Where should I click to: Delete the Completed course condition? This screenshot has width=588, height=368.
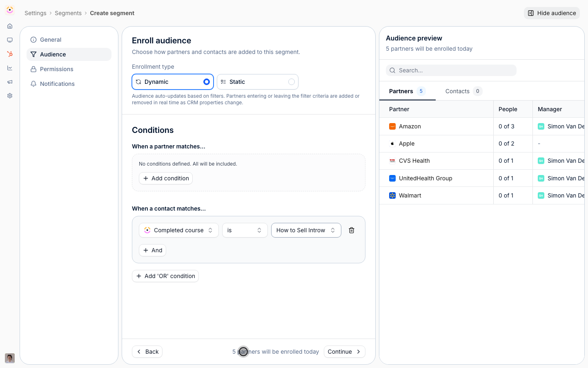pos(352,230)
